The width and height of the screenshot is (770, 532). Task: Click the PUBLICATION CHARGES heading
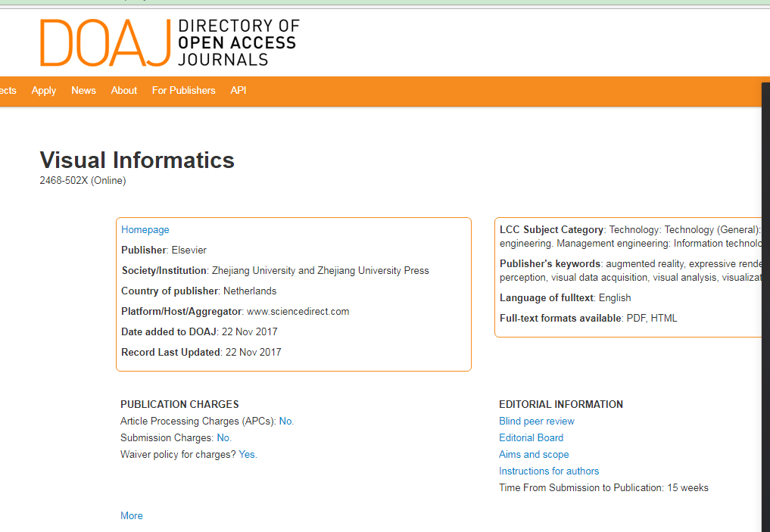click(179, 404)
